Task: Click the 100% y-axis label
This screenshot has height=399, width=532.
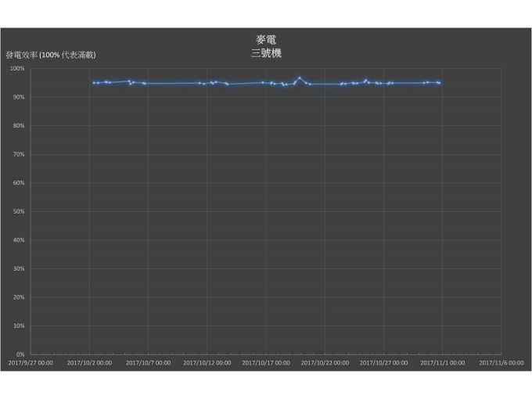Action: pos(17,69)
